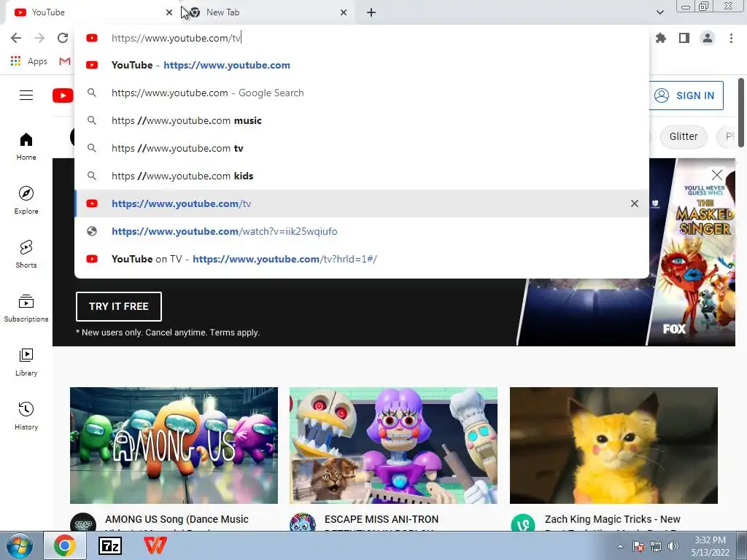
Task: Open a new browser tab
Action: pos(371,12)
